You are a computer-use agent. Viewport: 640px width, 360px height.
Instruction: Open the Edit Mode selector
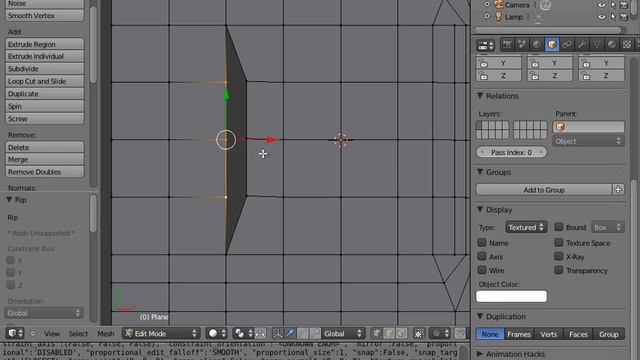coord(161,333)
